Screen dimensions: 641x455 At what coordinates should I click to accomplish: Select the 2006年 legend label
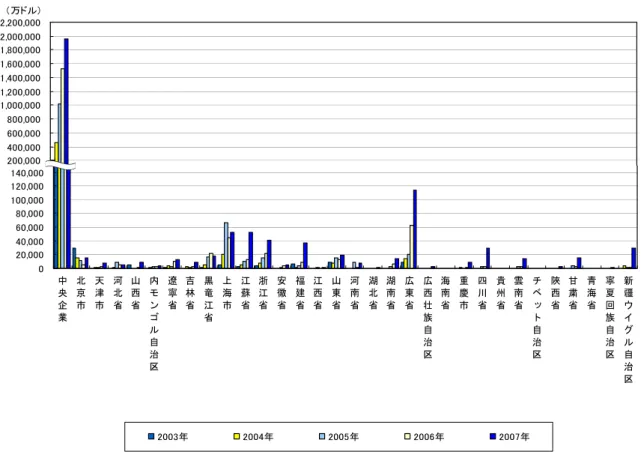(429, 437)
